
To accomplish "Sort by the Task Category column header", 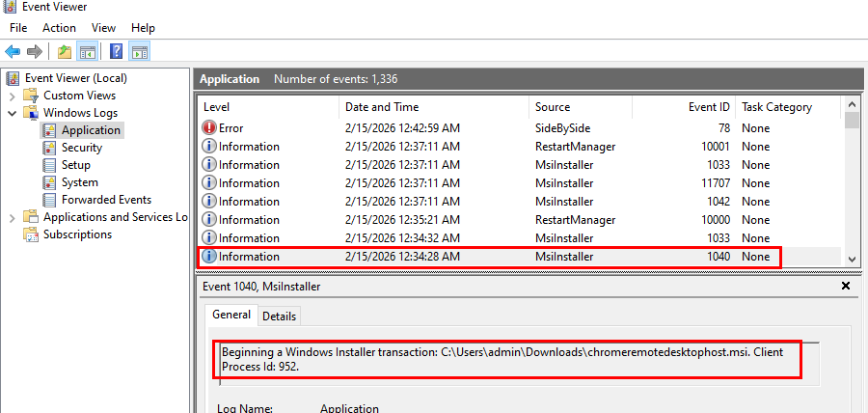I will [x=788, y=107].
